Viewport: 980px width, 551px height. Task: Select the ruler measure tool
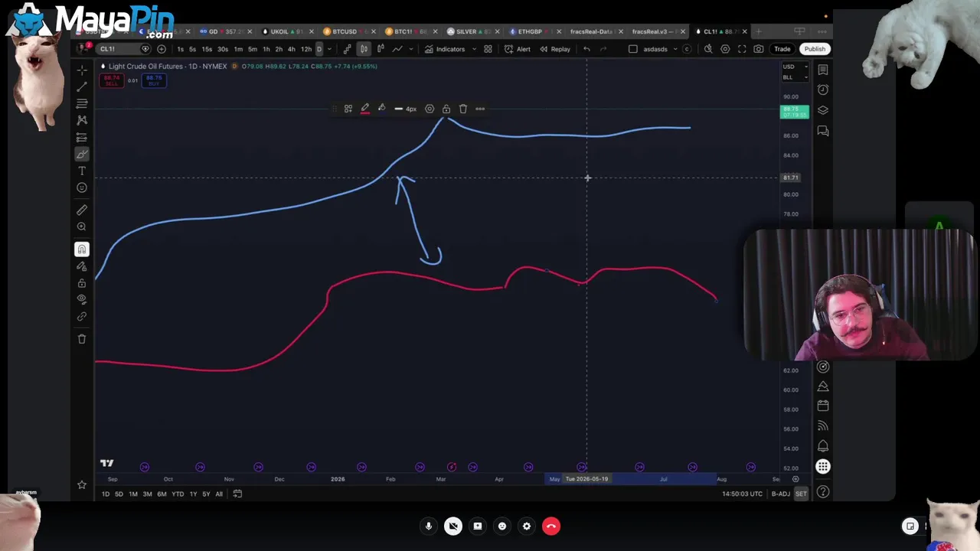[x=82, y=210]
